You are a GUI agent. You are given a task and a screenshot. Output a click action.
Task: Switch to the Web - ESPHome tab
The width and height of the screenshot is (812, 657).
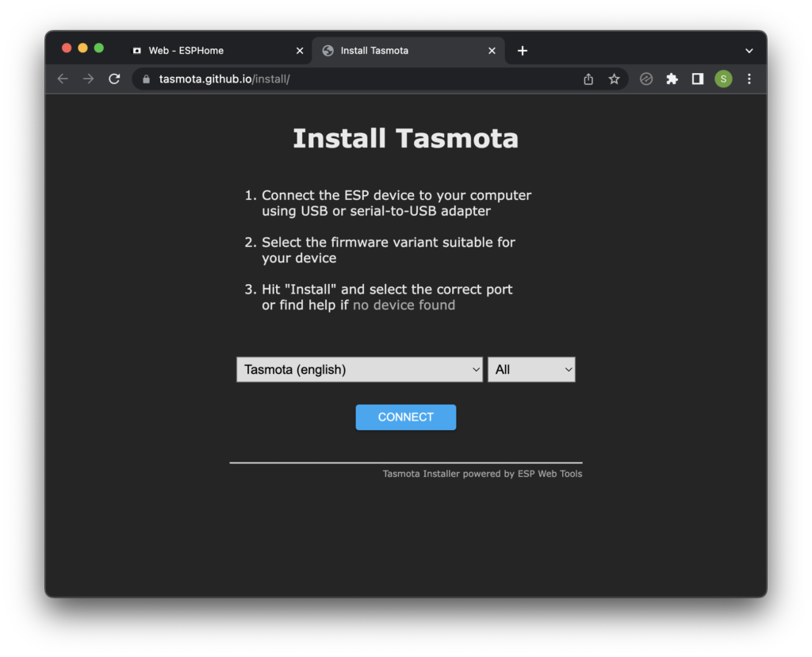tap(217, 51)
